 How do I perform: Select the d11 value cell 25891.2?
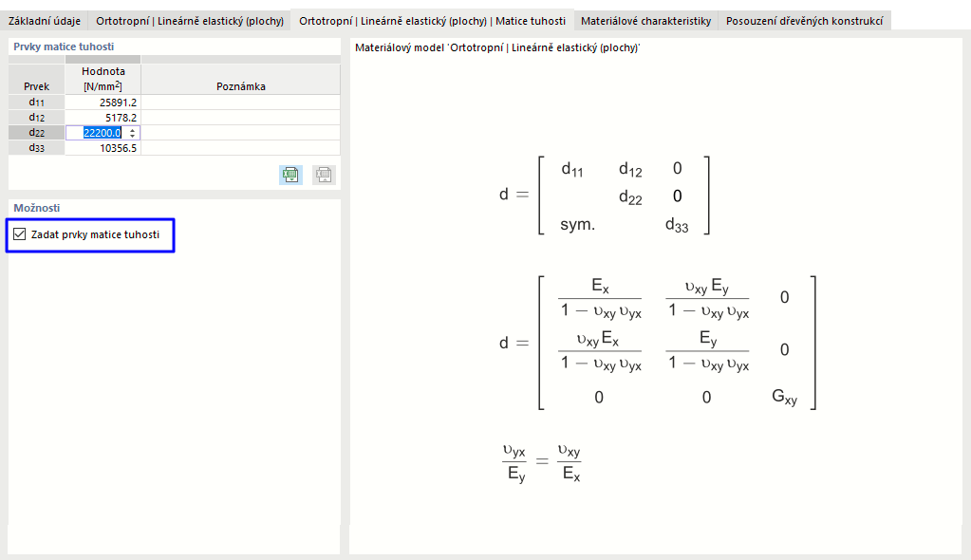pos(103,103)
